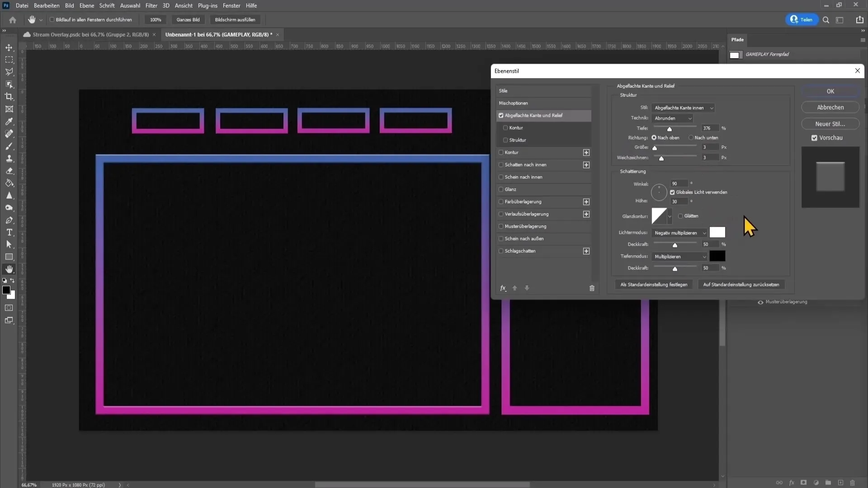Enable Schlagschatten checkbox
The image size is (868, 488).
coord(501,251)
